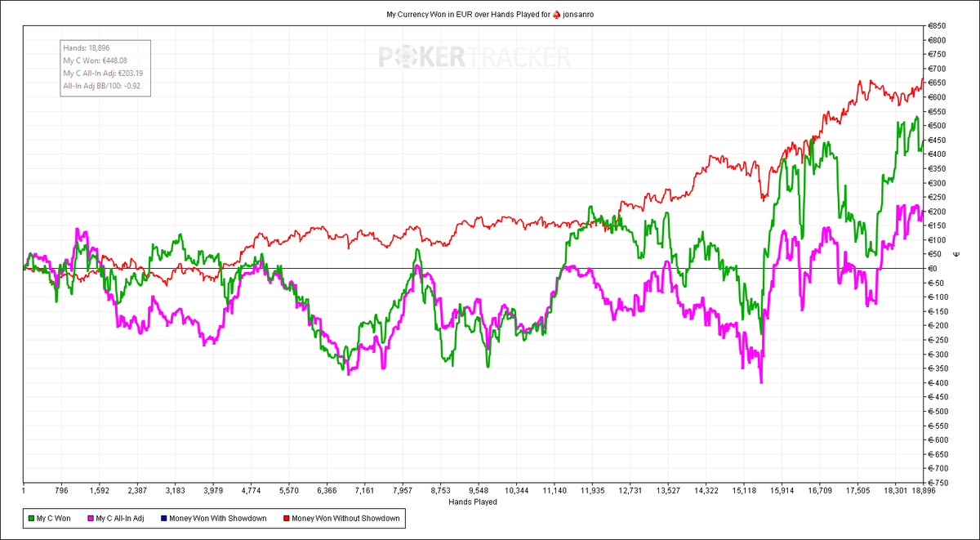Click 'My C All-In Adj: €203.19' in the summary box
Viewport: 980px width, 540px height.
click(x=102, y=74)
